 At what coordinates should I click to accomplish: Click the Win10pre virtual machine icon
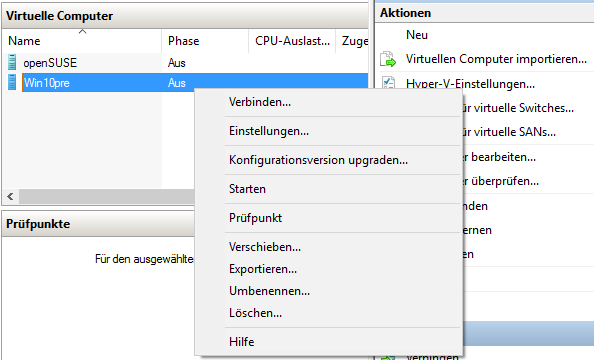point(12,82)
